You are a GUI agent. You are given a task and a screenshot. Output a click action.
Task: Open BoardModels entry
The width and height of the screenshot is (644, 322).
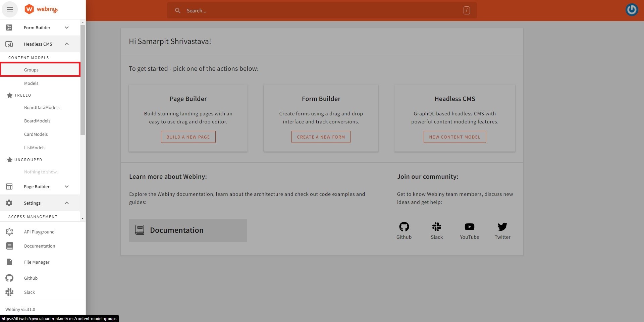(x=40, y=121)
